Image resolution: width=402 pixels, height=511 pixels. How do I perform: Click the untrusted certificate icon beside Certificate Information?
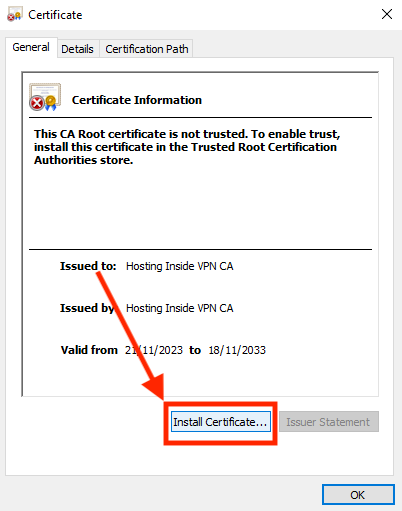(45, 97)
